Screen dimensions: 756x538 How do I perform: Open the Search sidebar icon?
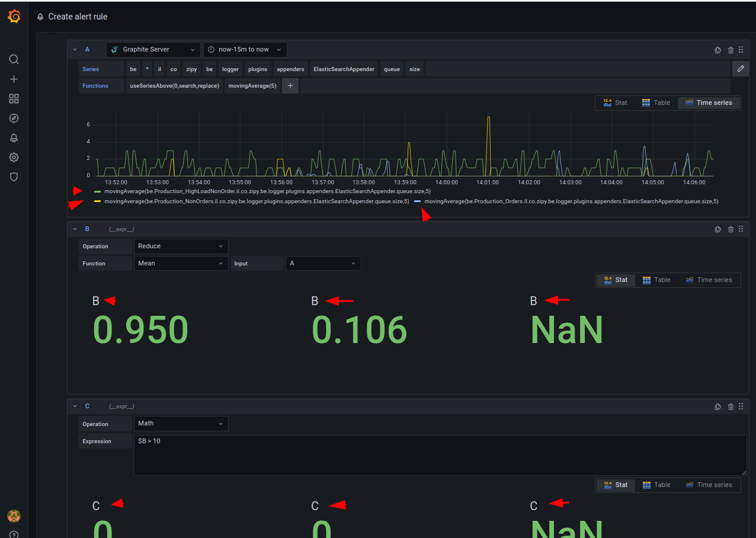[x=14, y=59]
